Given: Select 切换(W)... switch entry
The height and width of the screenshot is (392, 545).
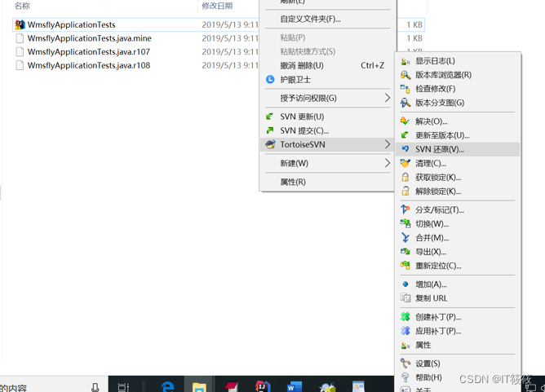Looking at the screenshot, I should [458, 224].
